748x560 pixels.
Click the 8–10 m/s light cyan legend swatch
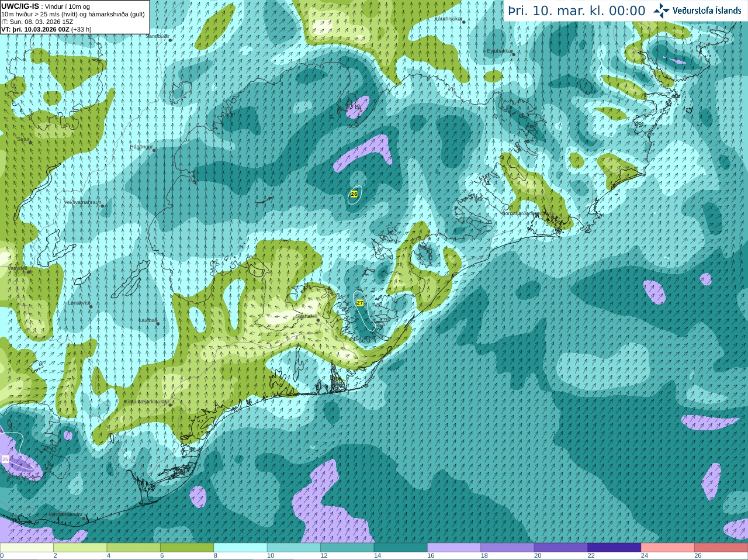(x=241, y=548)
